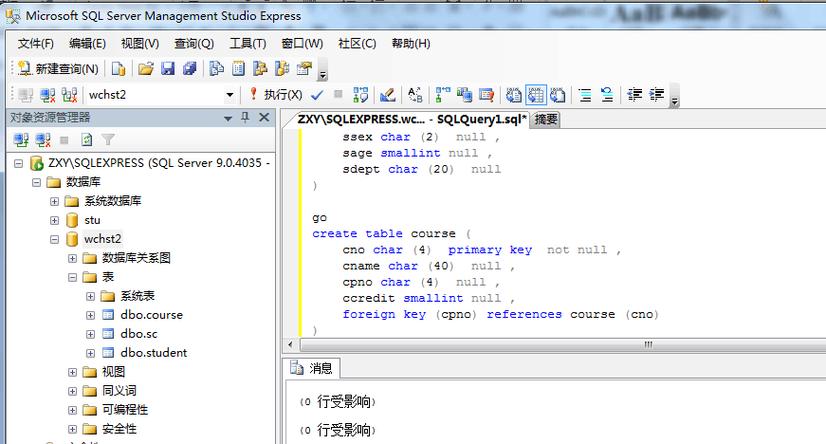This screenshot has width=826, height=444.
Task: Toggle Results to Grid mode
Action: (x=536, y=95)
